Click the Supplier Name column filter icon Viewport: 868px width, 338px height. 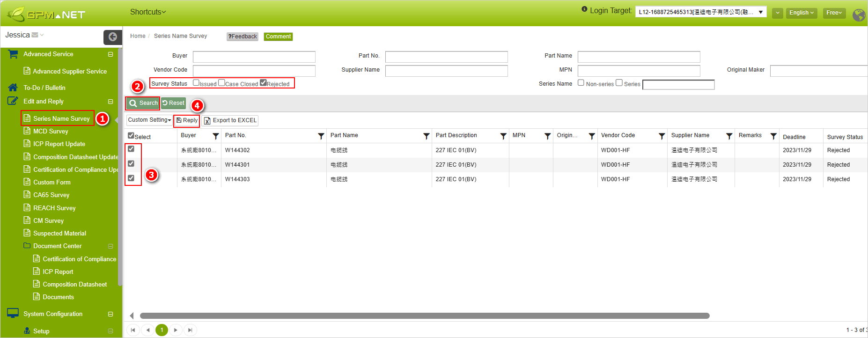pyautogui.click(x=729, y=136)
